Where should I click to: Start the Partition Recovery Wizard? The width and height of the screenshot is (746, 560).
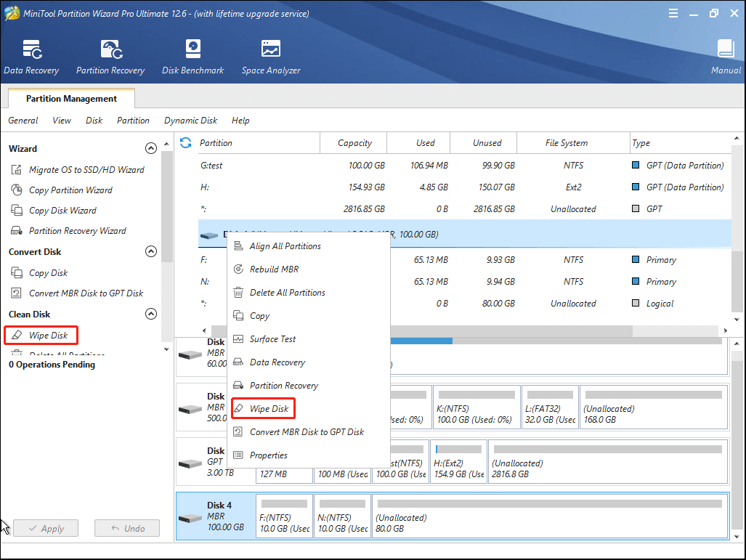pyautogui.click(x=68, y=231)
